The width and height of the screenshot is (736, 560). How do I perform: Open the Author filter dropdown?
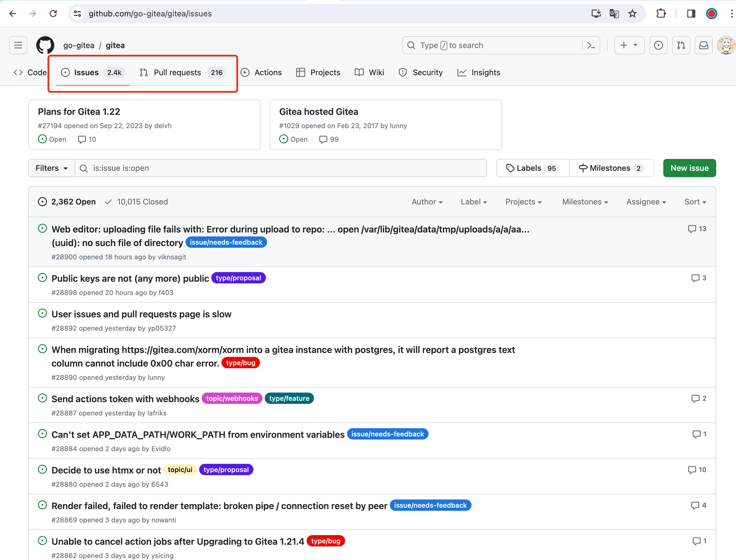tap(427, 202)
